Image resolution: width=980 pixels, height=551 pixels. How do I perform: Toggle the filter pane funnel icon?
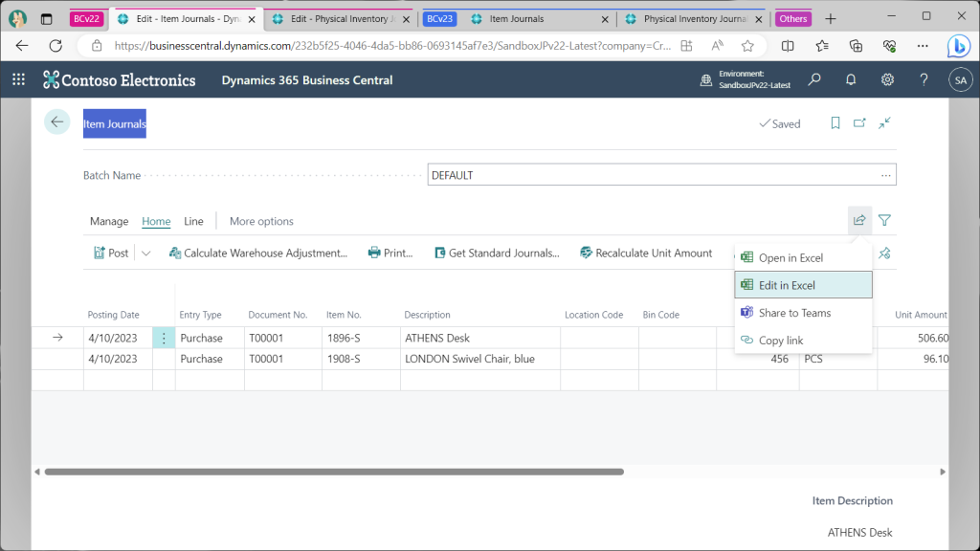click(884, 220)
